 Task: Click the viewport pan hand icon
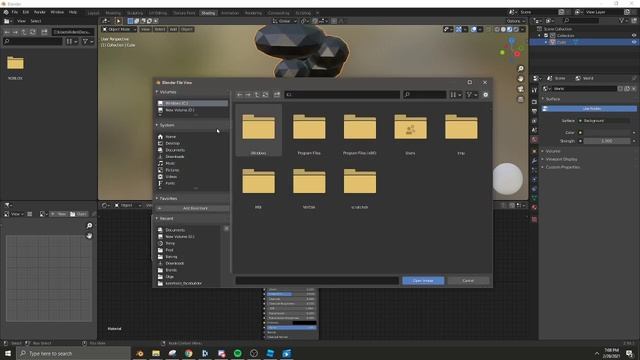pos(520,79)
